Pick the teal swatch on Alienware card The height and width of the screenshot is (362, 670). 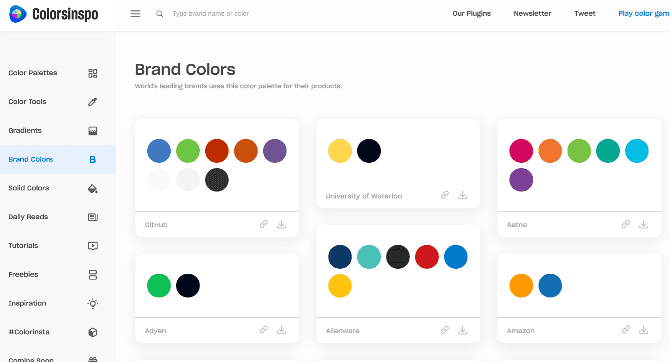[369, 257]
